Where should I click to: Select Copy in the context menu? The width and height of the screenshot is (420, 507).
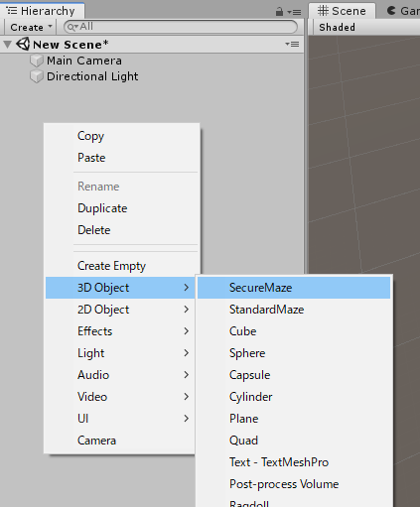[122, 136]
